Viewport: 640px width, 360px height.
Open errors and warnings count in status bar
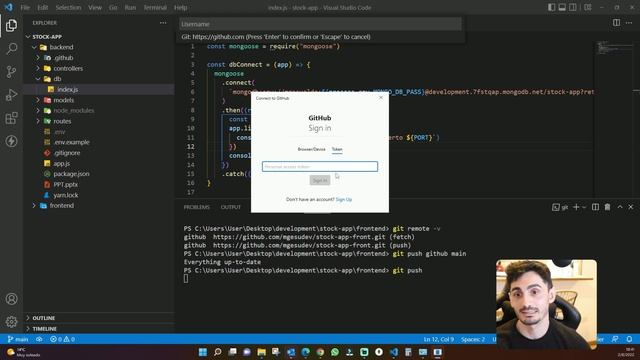click(x=62, y=339)
